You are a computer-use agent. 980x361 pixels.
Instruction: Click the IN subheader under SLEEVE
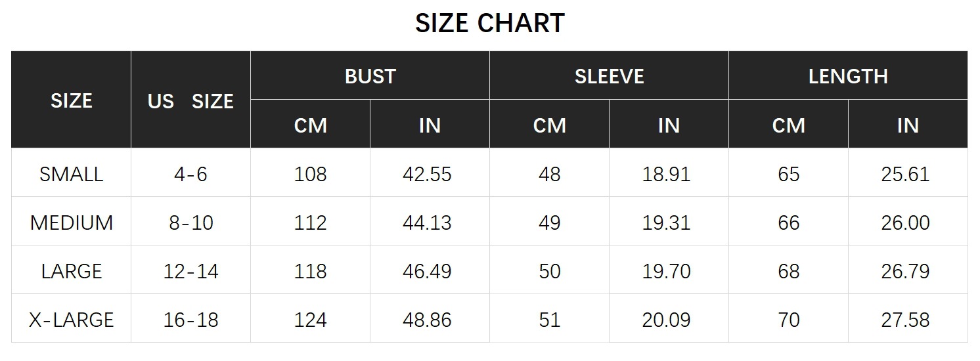[x=669, y=125]
